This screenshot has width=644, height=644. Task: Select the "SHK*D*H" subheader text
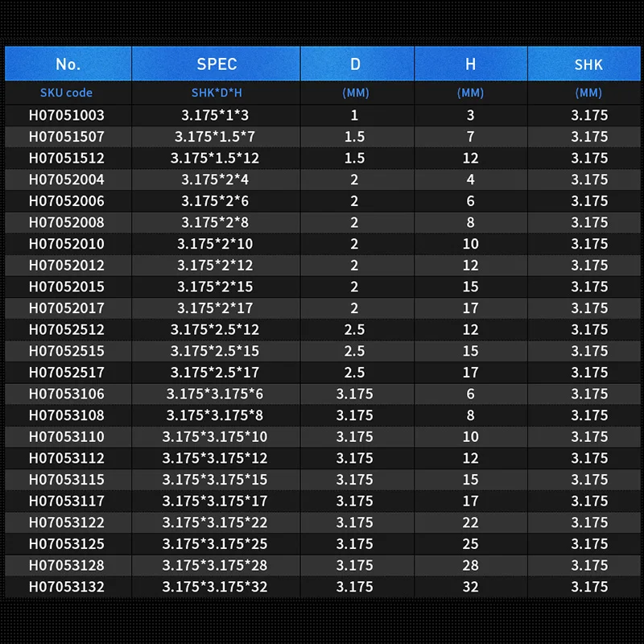point(215,93)
